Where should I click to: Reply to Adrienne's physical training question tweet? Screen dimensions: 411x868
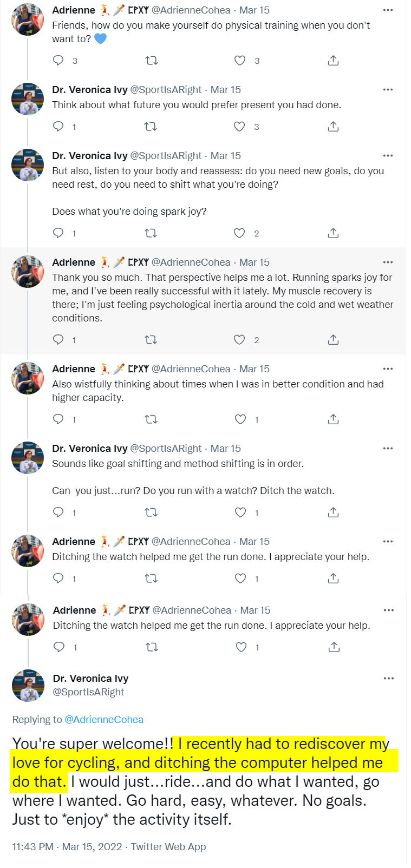[x=58, y=60]
